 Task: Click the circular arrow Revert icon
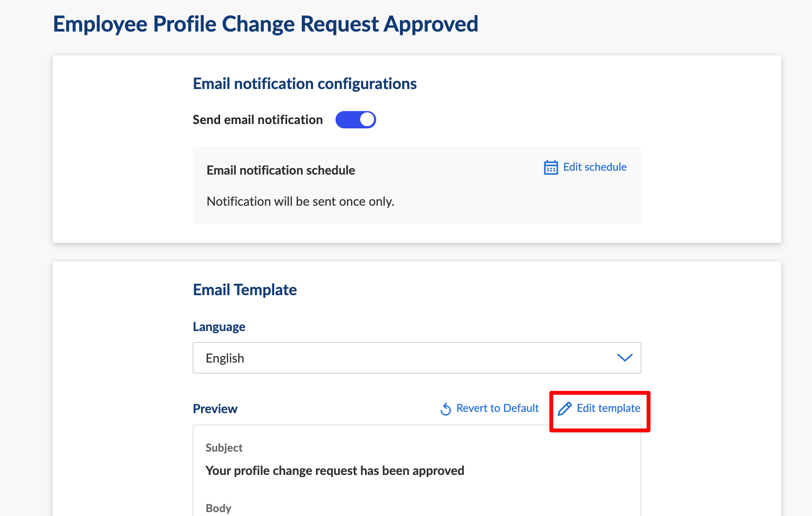(x=445, y=408)
